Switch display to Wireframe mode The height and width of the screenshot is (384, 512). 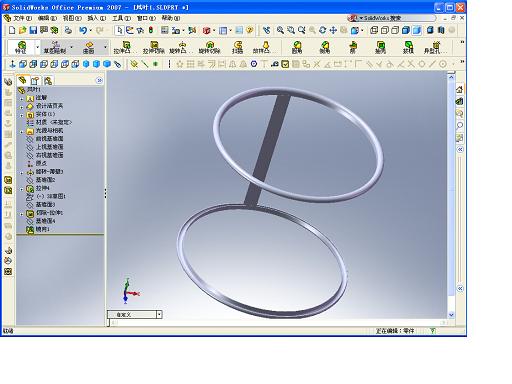(x=374, y=30)
